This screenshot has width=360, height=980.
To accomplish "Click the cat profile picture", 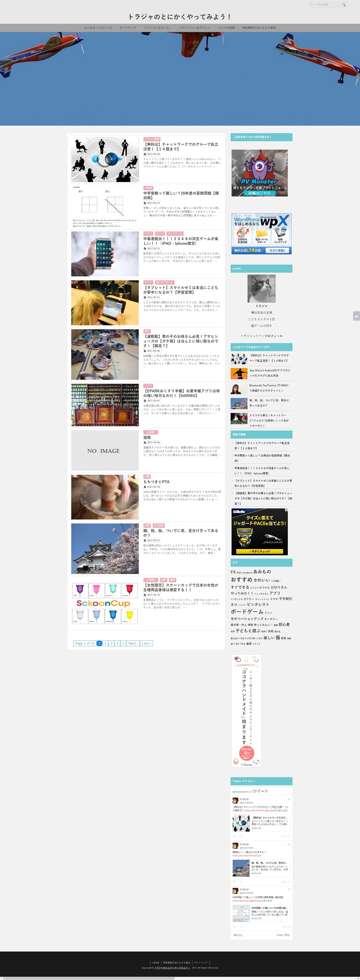I will pos(261,288).
